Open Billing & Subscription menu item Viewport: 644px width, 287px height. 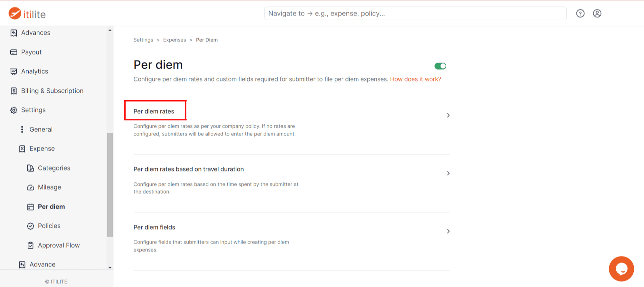[52, 91]
